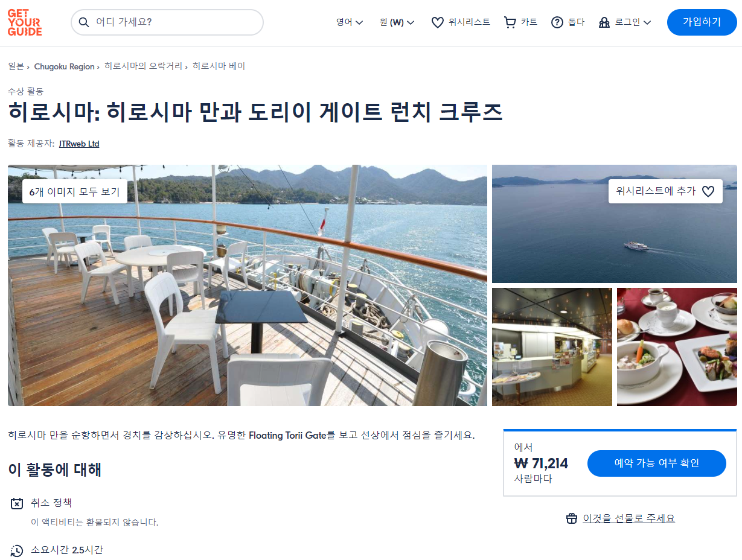The height and width of the screenshot is (560, 742).
Task: Toggle the heart on 위시리스트에 추가
Action: coord(708,191)
